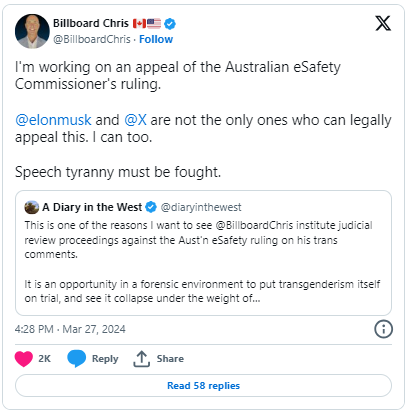Click the Read 58 replies button
The width and height of the screenshot is (410, 412).
click(203, 386)
